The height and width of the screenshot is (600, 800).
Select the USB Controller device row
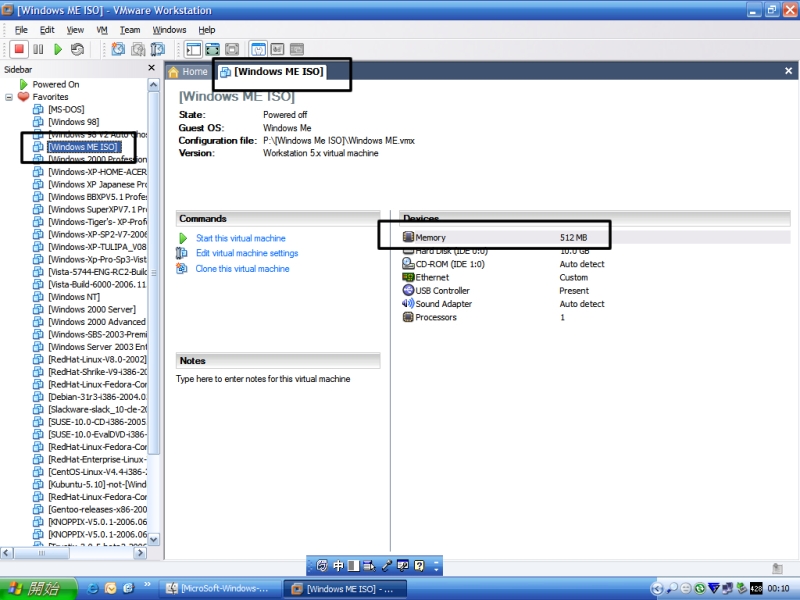[x=595, y=290]
